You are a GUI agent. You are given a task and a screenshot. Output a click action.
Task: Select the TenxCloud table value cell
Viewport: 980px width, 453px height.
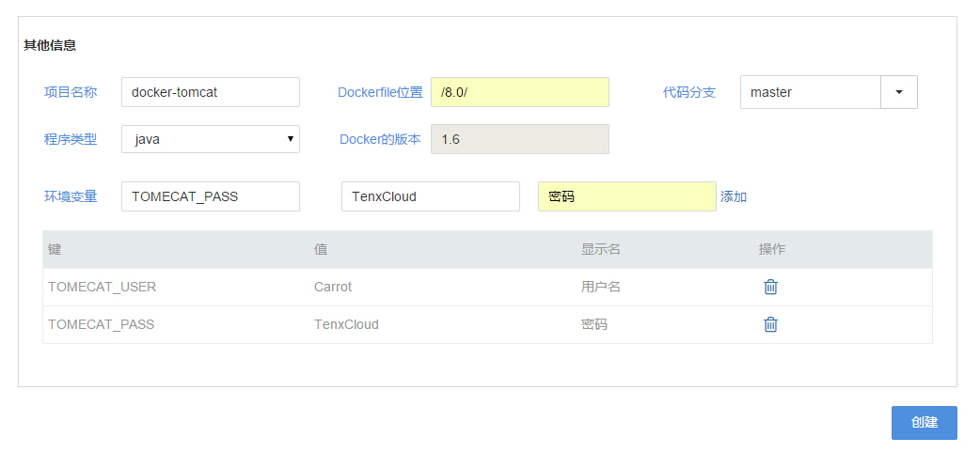346,324
